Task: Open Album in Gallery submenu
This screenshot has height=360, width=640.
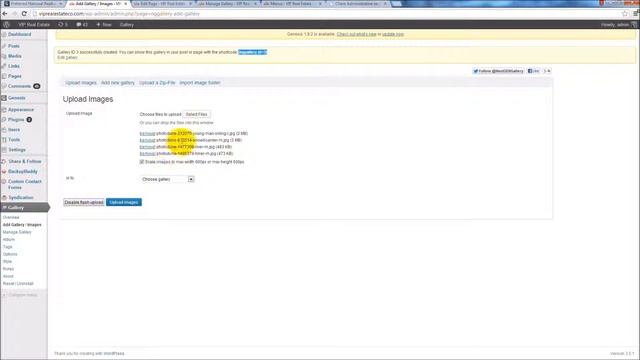Action: 9,240
